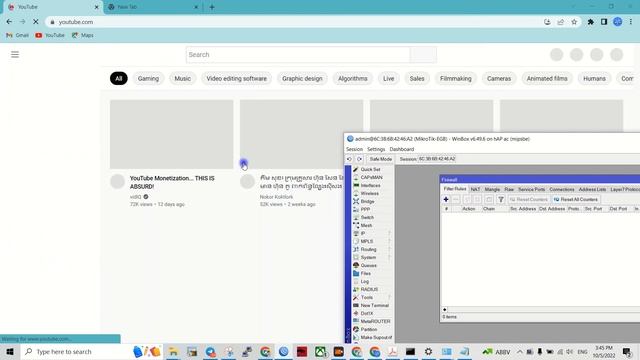Open RADIUS in WinBox sidebar

pyautogui.click(x=369, y=289)
